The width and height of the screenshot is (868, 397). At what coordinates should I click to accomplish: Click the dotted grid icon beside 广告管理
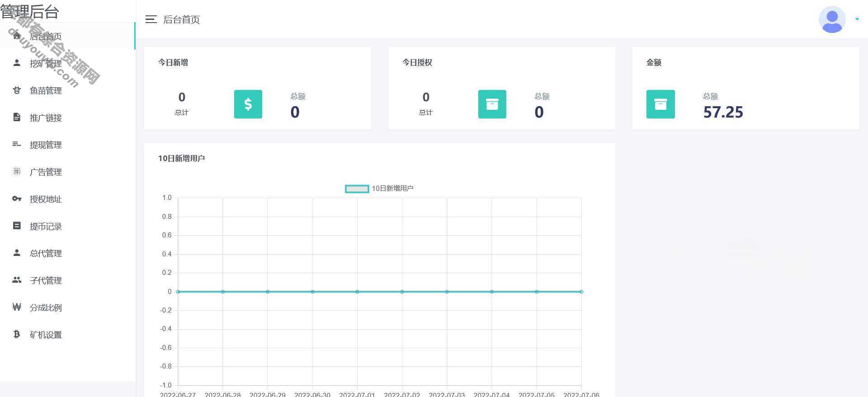[17, 171]
